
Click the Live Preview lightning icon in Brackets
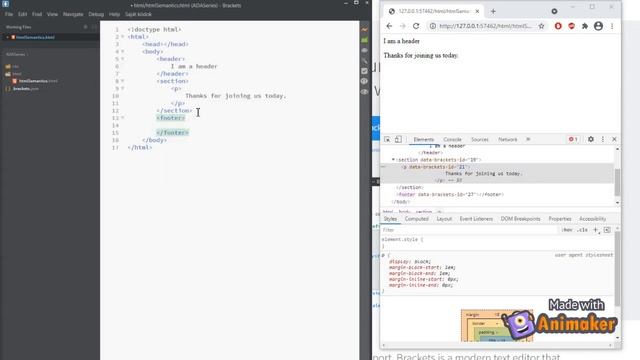click(364, 29)
